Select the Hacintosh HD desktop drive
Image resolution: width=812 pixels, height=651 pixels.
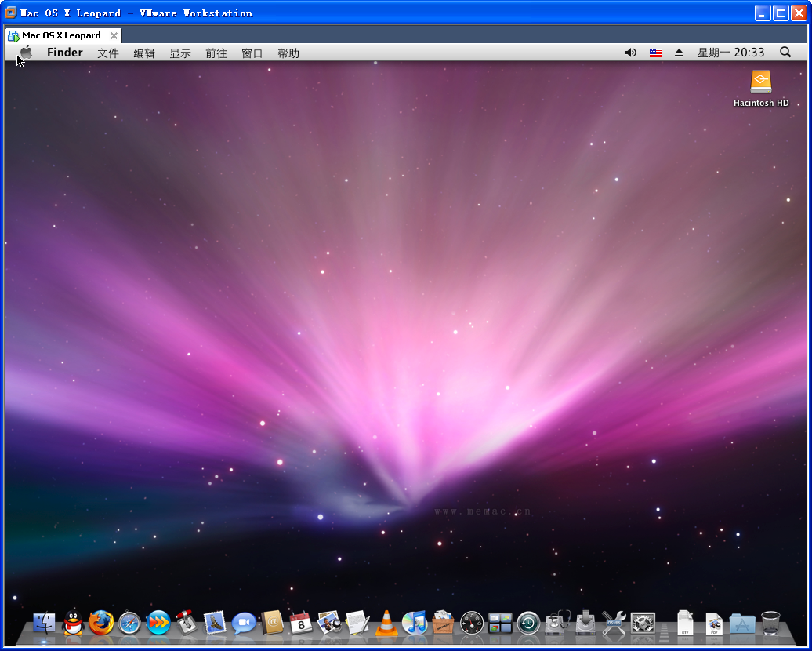(761, 89)
